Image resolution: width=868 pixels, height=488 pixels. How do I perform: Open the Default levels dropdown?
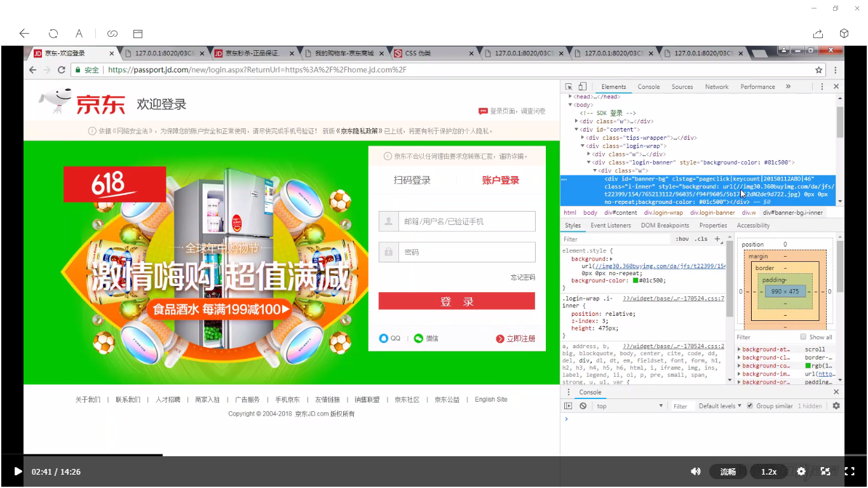pos(719,406)
